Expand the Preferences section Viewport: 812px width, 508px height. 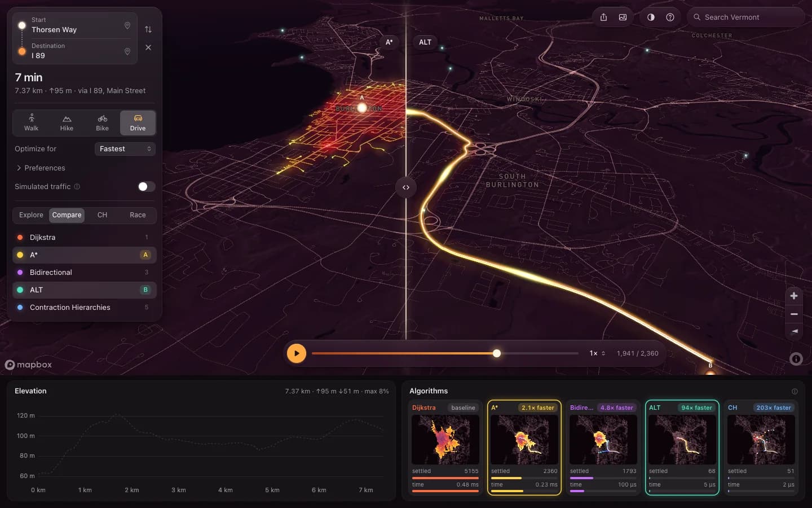(x=41, y=168)
